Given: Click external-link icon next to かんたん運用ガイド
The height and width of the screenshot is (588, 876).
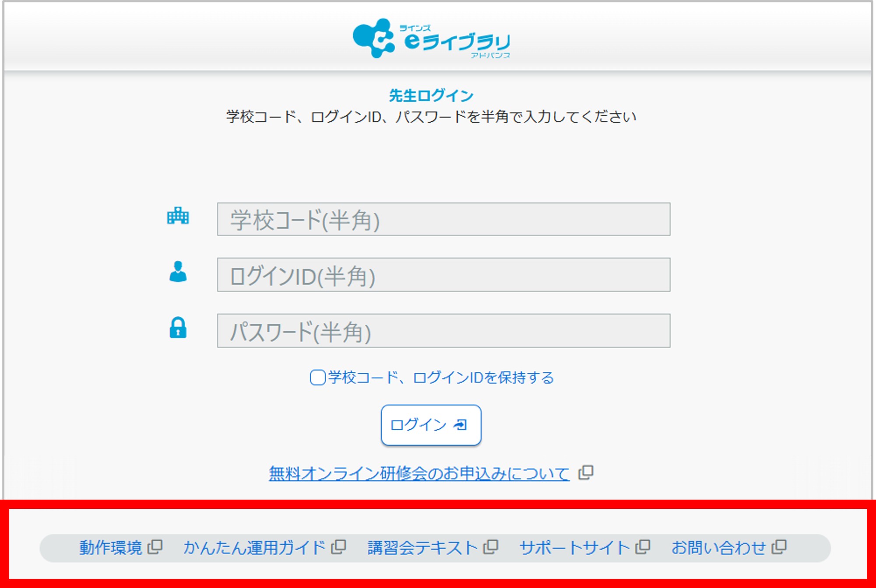Looking at the screenshot, I should click(338, 547).
